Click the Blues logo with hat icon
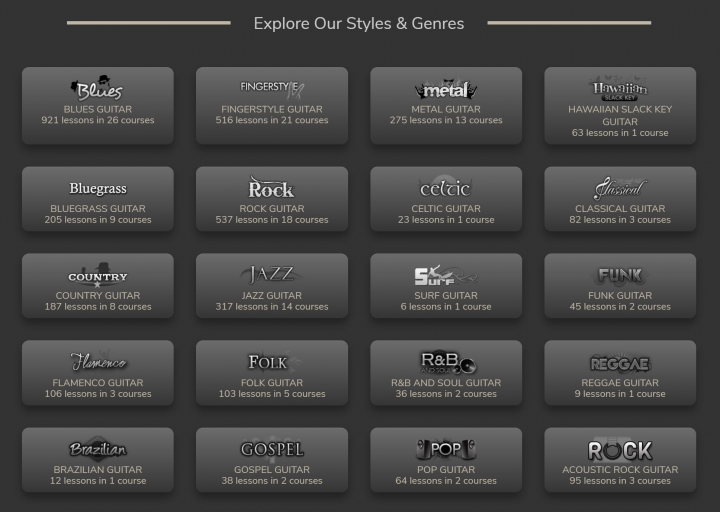Viewport: 720px width, 512px height. click(x=97, y=88)
